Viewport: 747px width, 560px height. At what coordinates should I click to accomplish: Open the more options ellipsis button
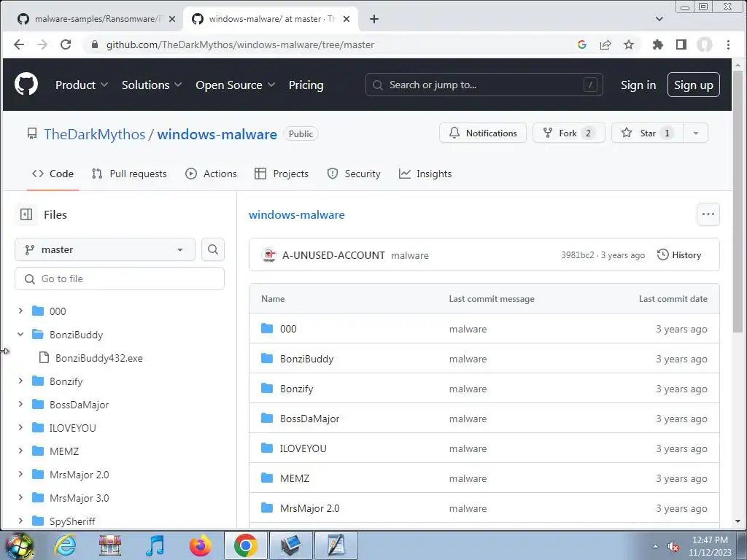click(x=708, y=214)
